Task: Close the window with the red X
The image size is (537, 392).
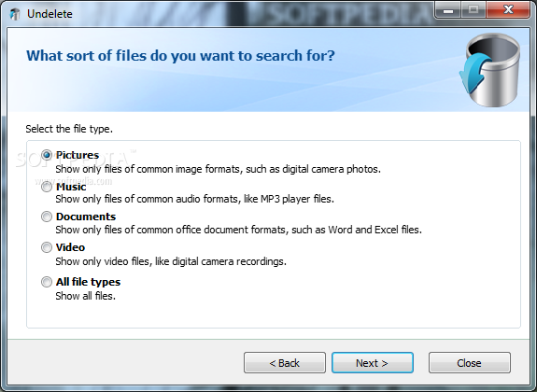Action: pyautogui.click(x=508, y=9)
